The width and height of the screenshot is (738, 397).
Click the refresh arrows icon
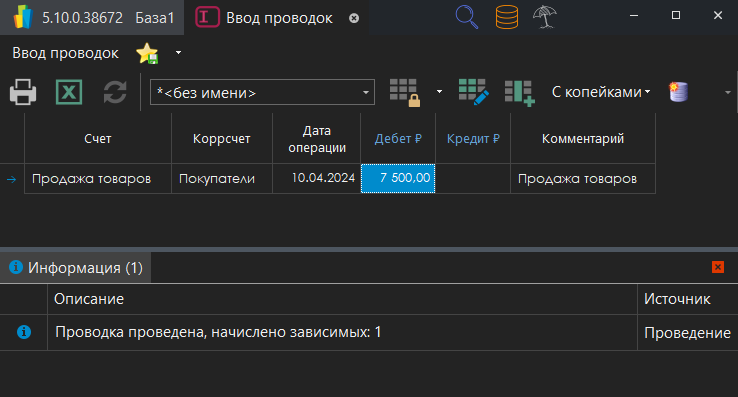(x=115, y=92)
